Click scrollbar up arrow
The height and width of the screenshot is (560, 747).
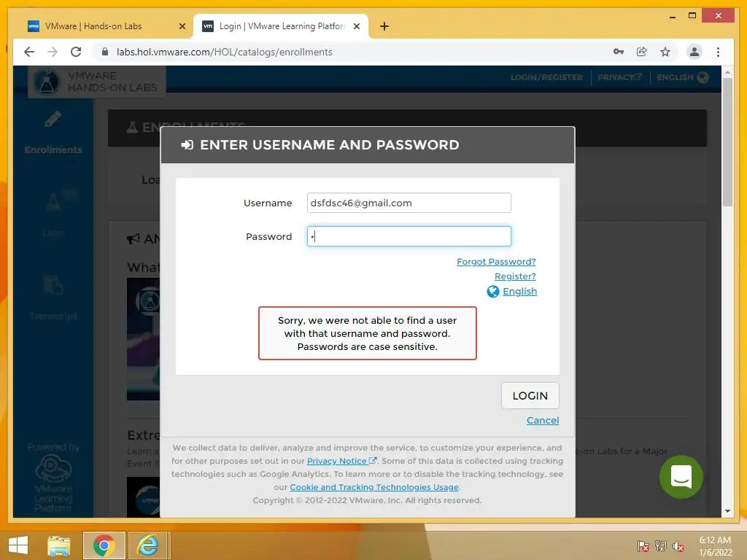pyautogui.click(x=727, y=72)
